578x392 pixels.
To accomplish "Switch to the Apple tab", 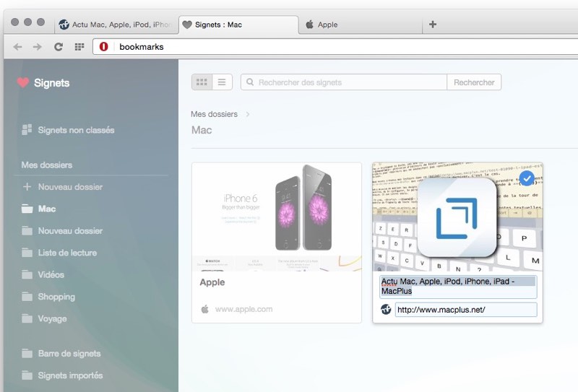I will [x=359, y=25].
